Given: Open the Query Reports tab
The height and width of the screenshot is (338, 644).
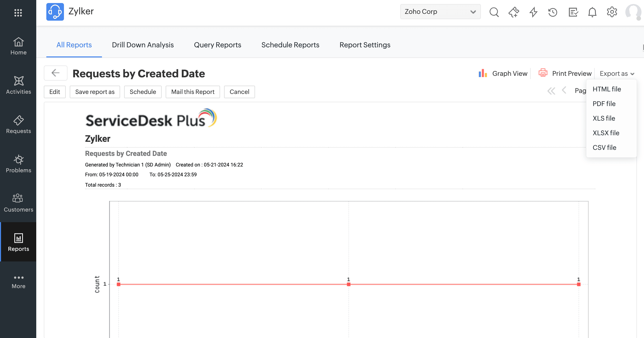Looking at the screenshot, I should [x=217, y=45].
